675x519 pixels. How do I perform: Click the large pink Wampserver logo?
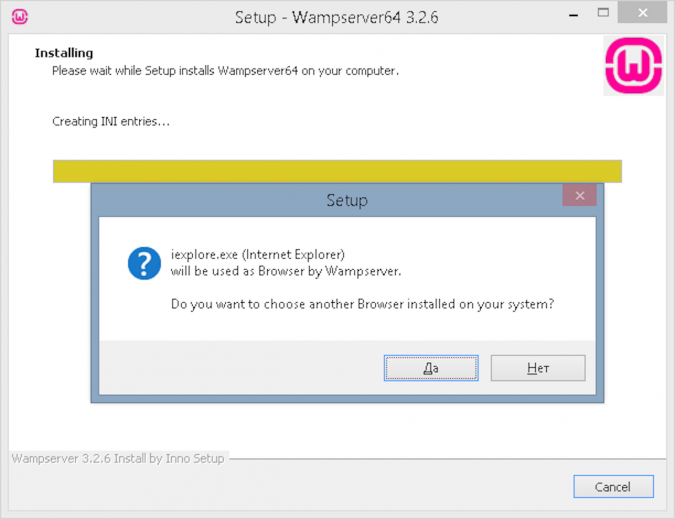[634, 67]
